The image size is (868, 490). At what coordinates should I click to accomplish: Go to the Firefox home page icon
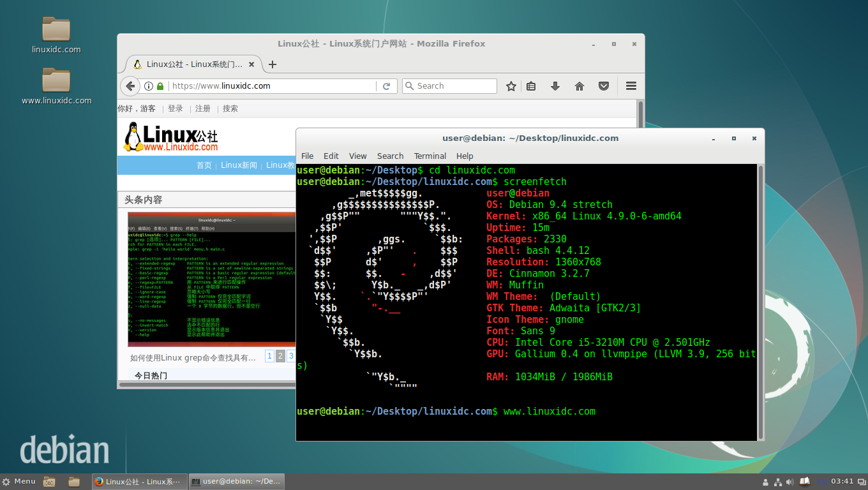coord(580,86)
